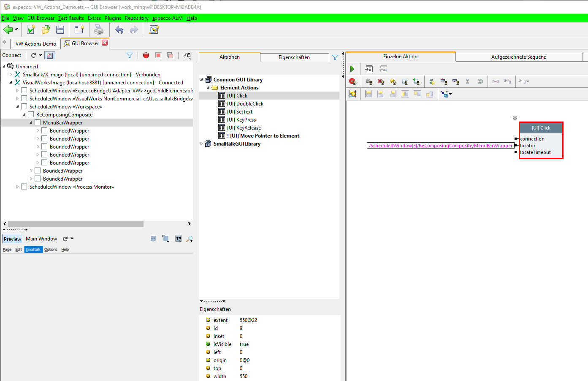Click the filter funnel in tree panel

pyautogui.click(x=130, y=55)
